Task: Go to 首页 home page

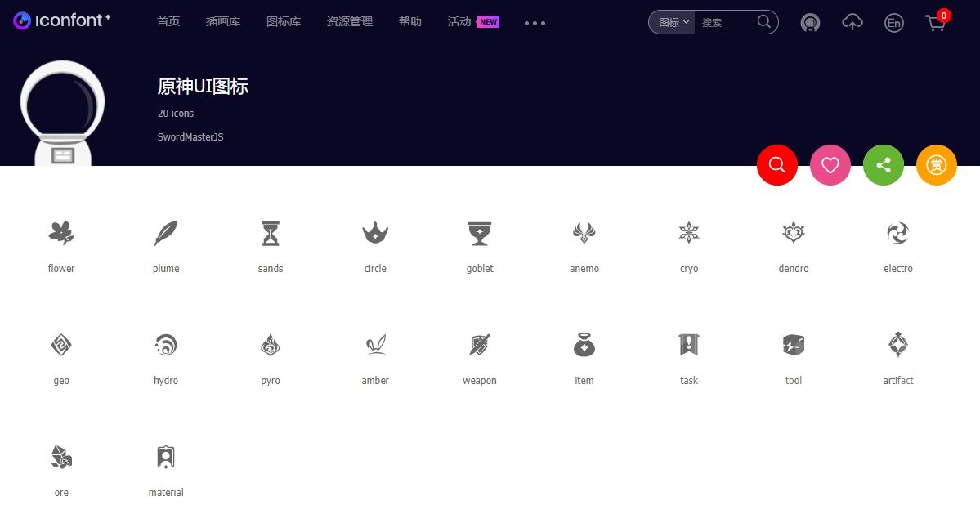Action: (168, 22)
